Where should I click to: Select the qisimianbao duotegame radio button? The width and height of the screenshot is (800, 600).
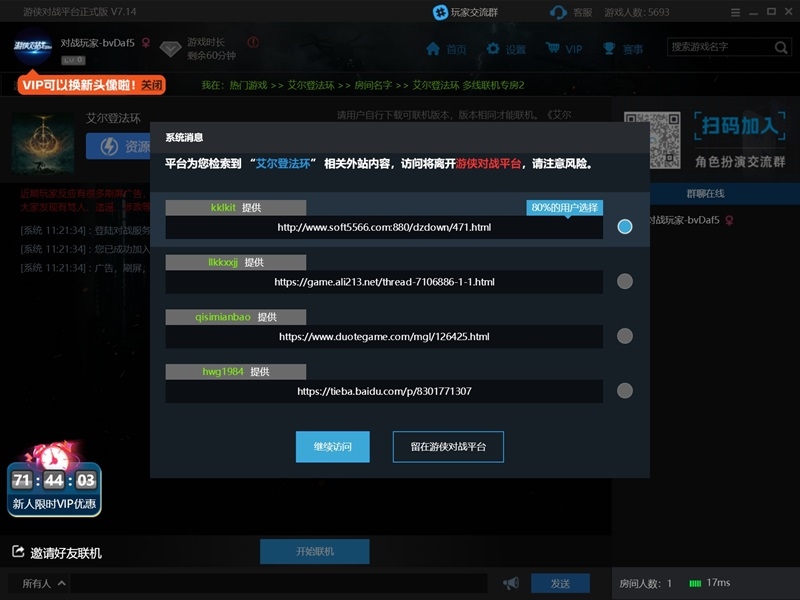[x=624, y=336]
